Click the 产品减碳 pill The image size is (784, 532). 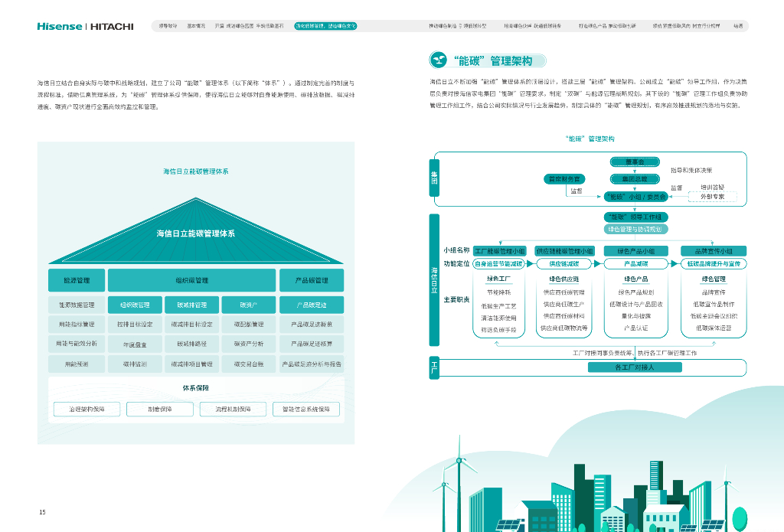click(x=636, y=263)
